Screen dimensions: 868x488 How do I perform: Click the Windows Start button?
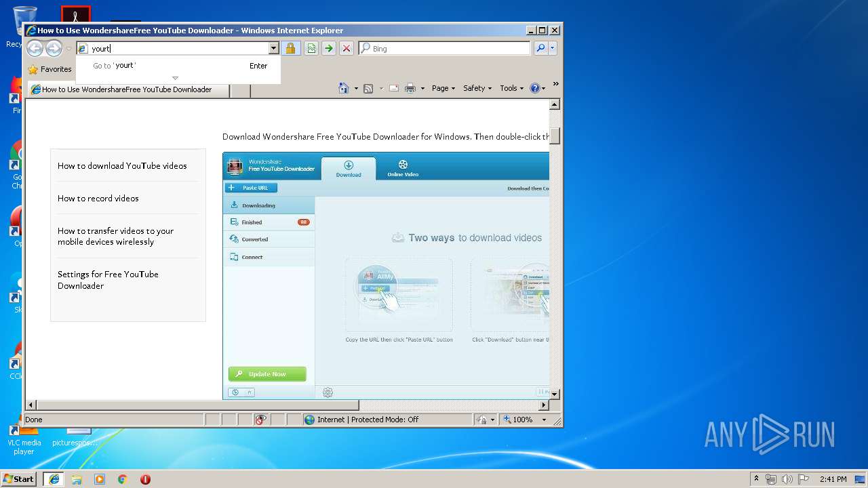pos(19,479)
